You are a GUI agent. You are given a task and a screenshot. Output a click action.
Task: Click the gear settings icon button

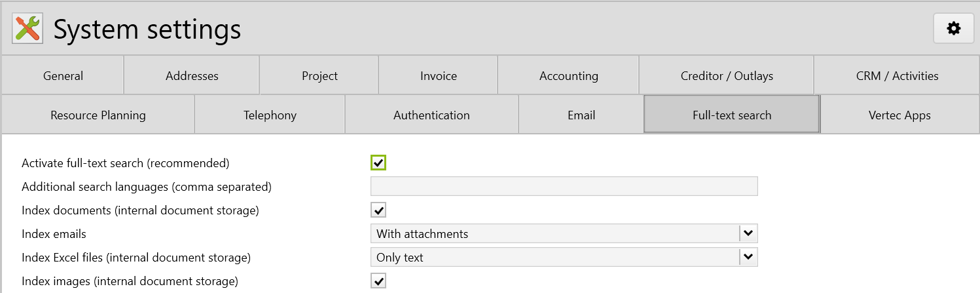tap(954, 28)
